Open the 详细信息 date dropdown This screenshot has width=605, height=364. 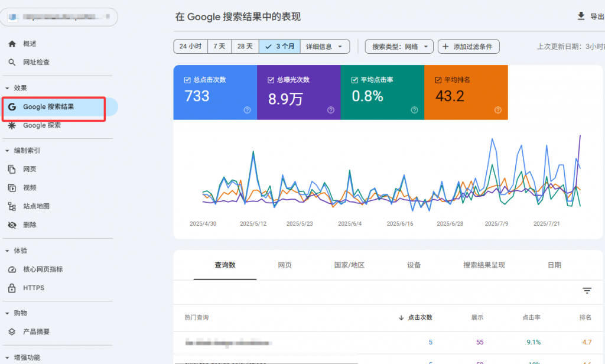tap(324, 47)
